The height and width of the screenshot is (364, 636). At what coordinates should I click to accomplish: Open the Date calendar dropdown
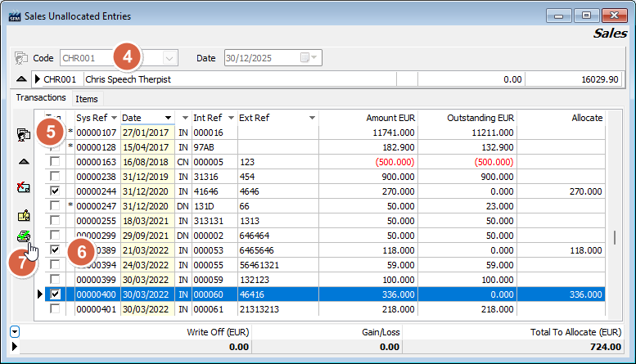(310, 58)
